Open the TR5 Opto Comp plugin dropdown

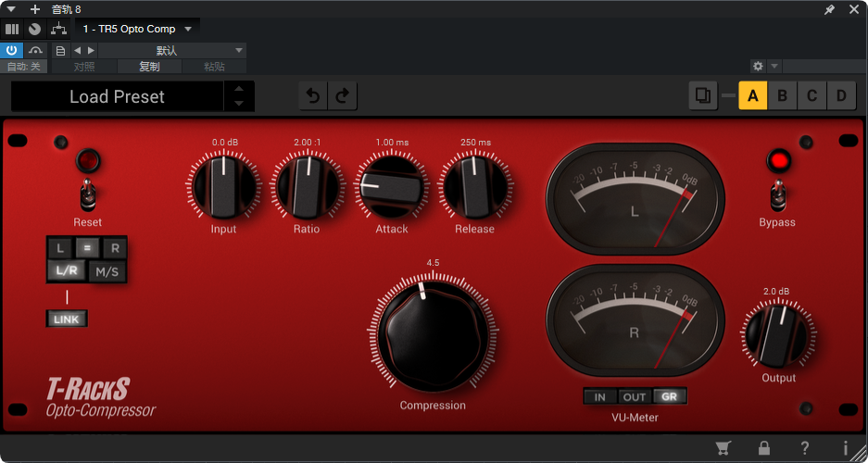click(x=137, y=29)
